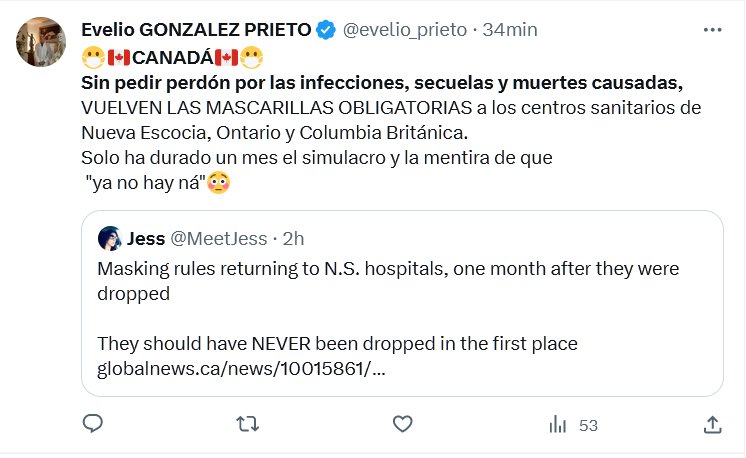The image size is (746, 458).
Task: Open Evelio Gonzalez Prieto's profile picture
Action: tap(42, 42)
